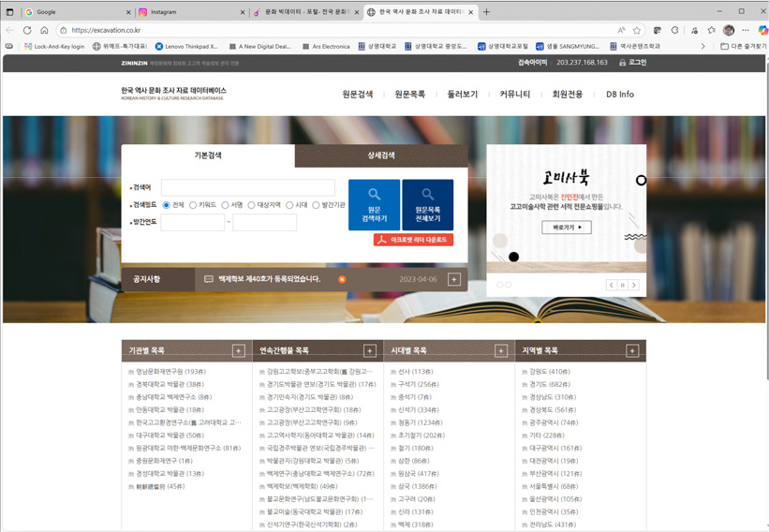The height and width of the screenshot is (532, 769).
Task: Select 발간기관 search field radio
Action: coord(316,205)
